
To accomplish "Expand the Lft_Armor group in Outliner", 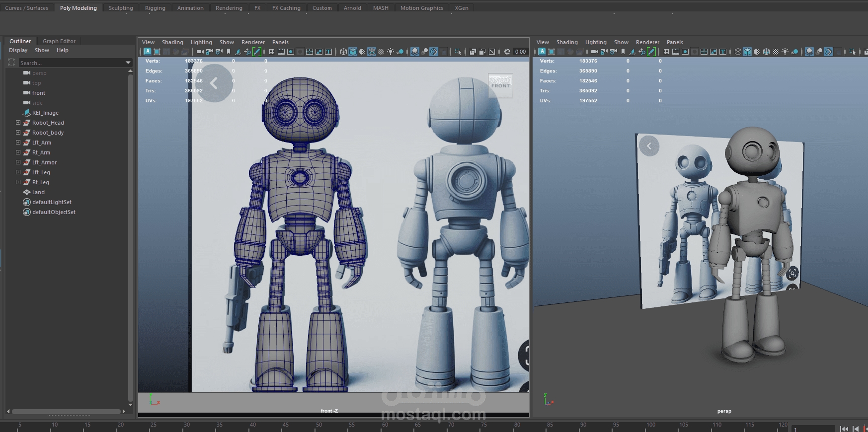I will point(18,162).
